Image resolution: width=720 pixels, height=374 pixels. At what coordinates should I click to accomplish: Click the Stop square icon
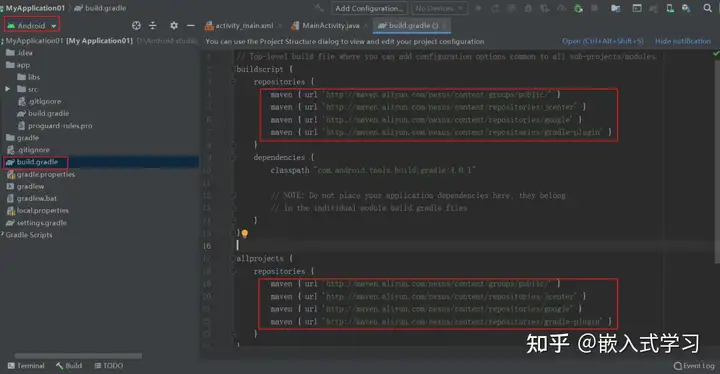tap(595, 8)
